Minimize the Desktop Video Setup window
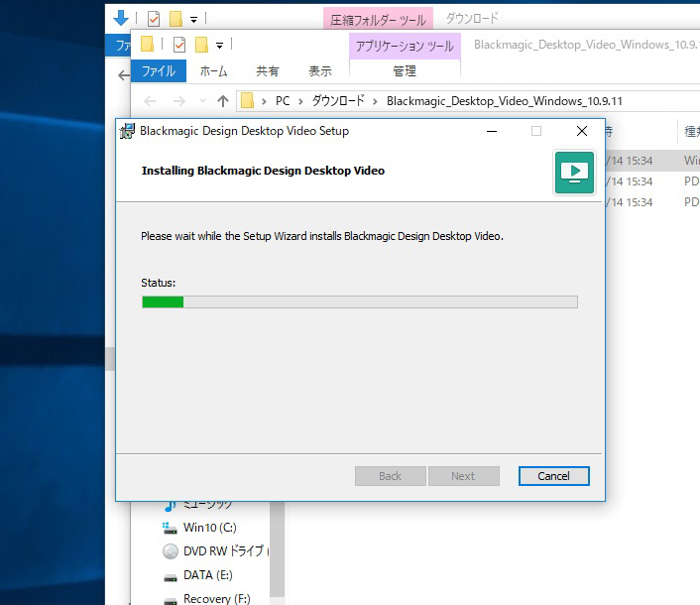This screenshot has height=605, width=700. coord(492,131)
